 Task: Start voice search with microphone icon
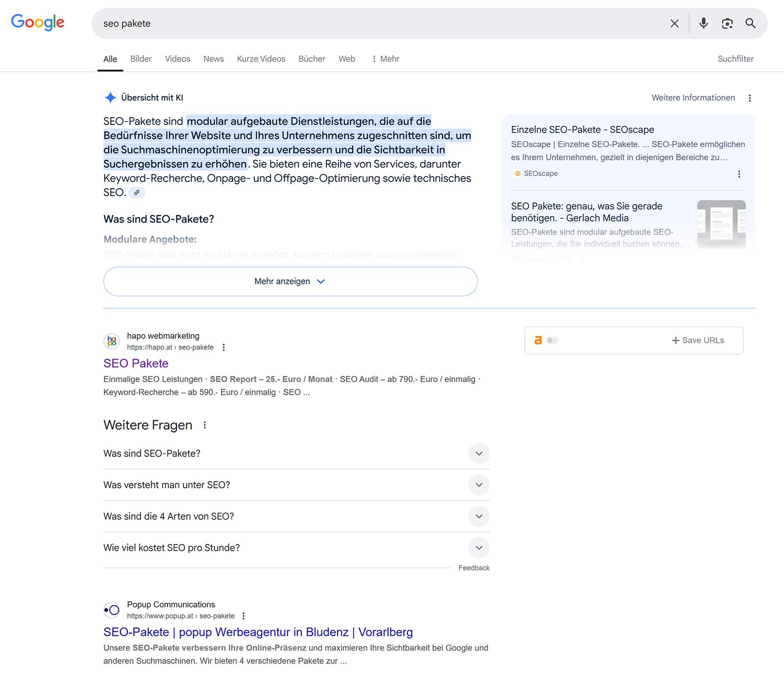[704, 24]
